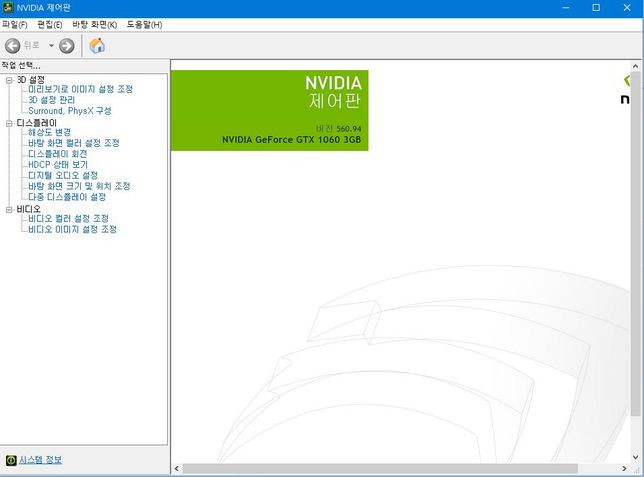Open the 파일(F) menu
The image size is (644, 477).
15,24
